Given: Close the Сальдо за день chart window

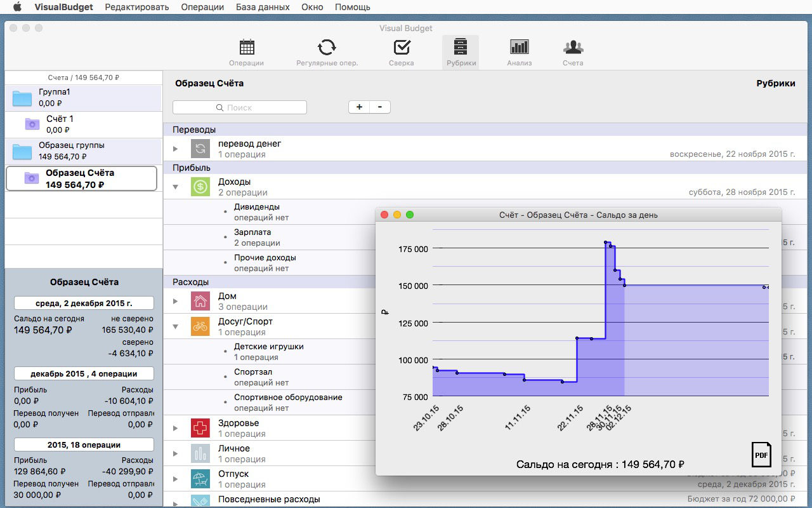Looking at the screenshot, I should [384, 215].
